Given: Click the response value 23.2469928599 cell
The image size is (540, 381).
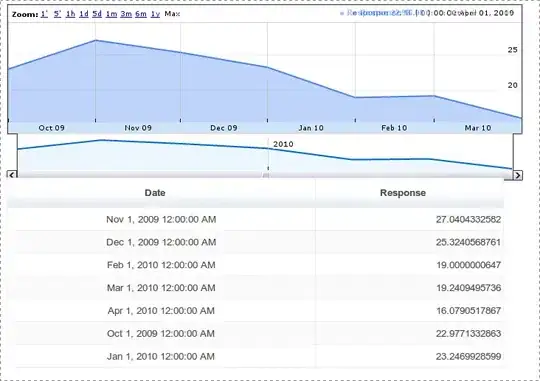Looking at the screenshot, I should click(409, 357).
